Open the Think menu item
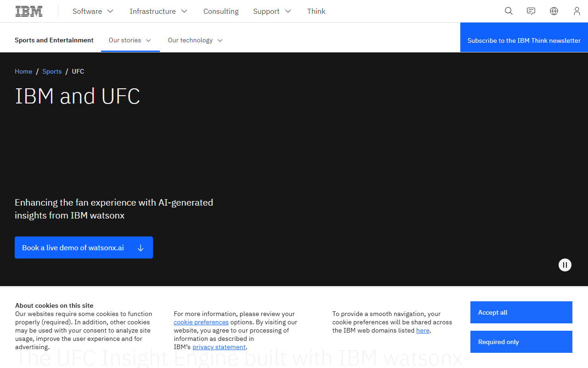588x368 pixels. [x=316, y=11]
